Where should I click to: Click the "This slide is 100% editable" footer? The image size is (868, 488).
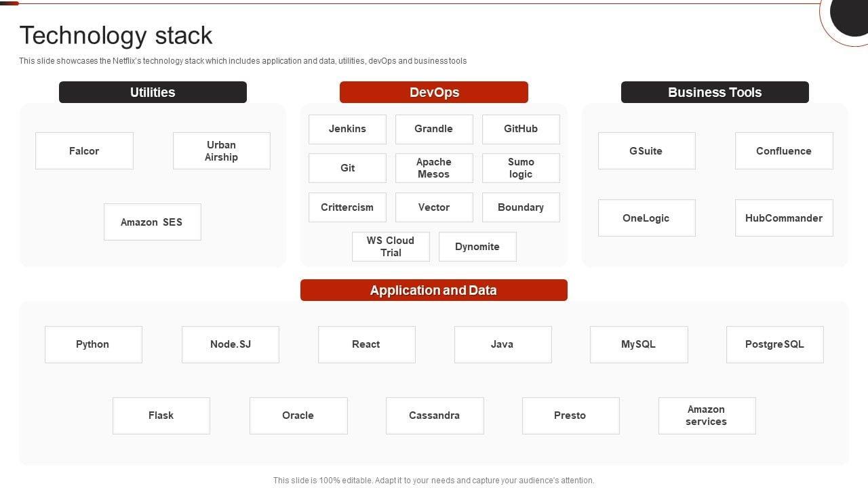click(x=434, y=481)
